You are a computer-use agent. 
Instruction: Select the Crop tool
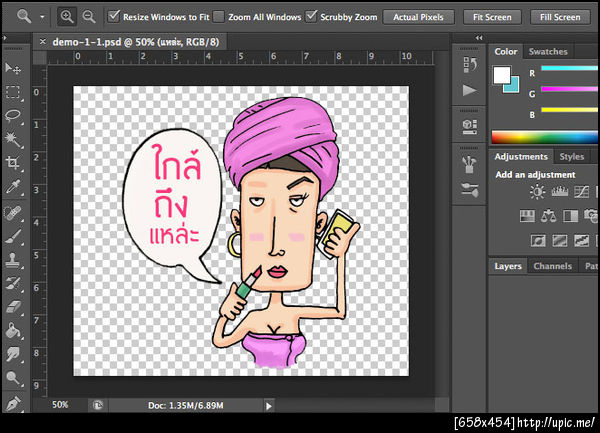pyautogui.click(x=13, y=163)
